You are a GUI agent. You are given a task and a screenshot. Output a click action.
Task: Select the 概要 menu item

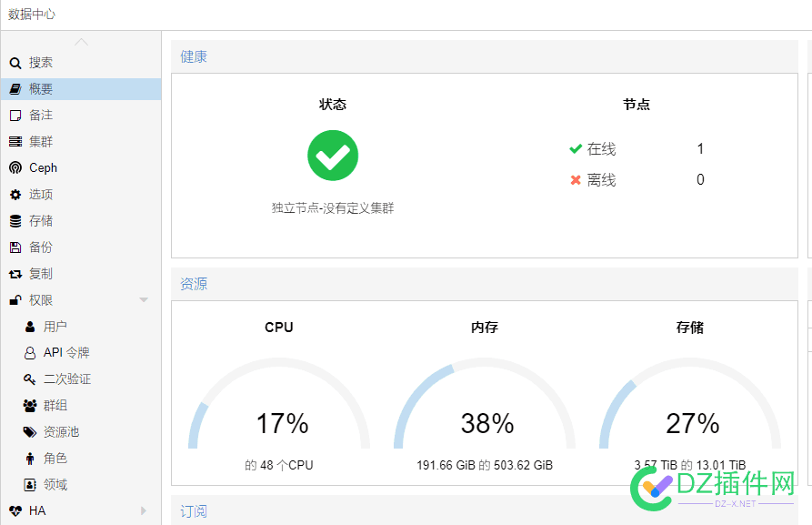point(41,89)
